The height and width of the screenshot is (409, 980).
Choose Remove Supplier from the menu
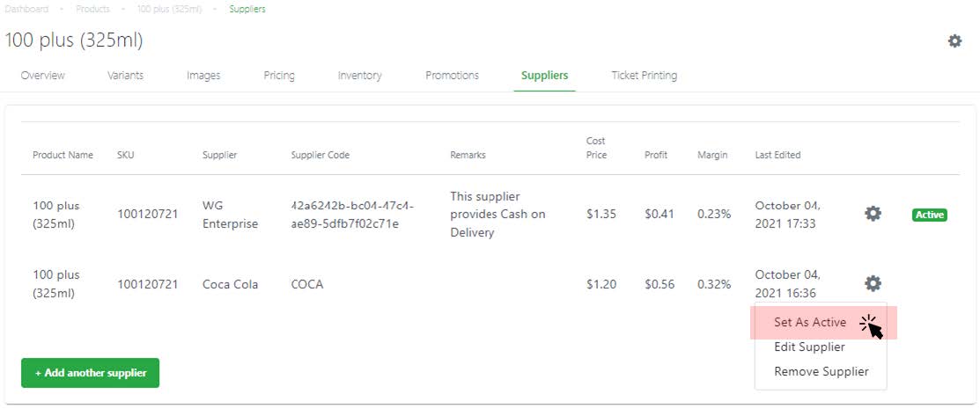tap(822, 371)
